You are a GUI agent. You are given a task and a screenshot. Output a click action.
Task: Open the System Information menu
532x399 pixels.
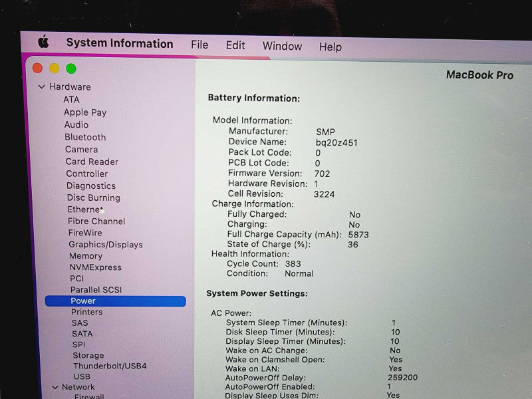[120, 43]
